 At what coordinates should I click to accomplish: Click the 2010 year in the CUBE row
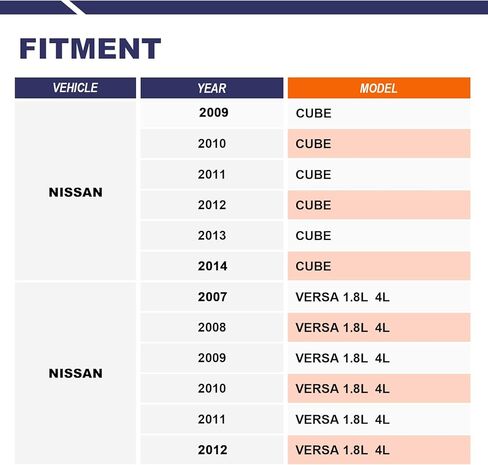point(212,144)
